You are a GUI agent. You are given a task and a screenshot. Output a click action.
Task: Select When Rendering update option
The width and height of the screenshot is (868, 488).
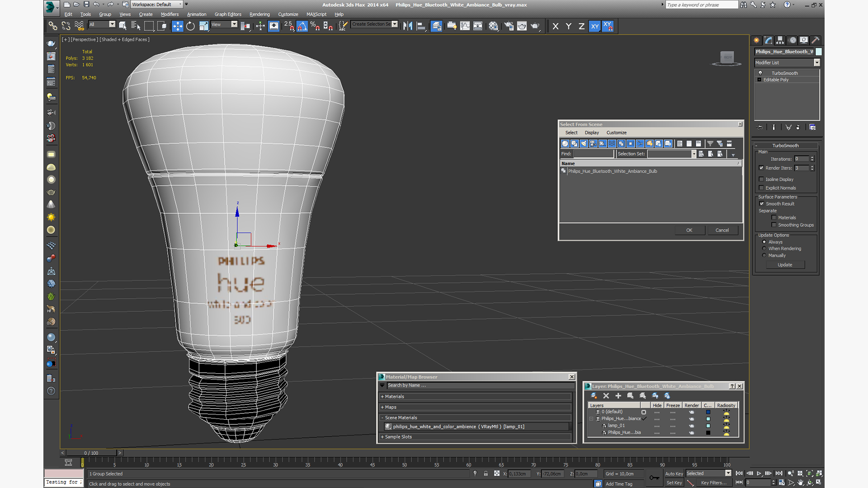tap(764, 249)
